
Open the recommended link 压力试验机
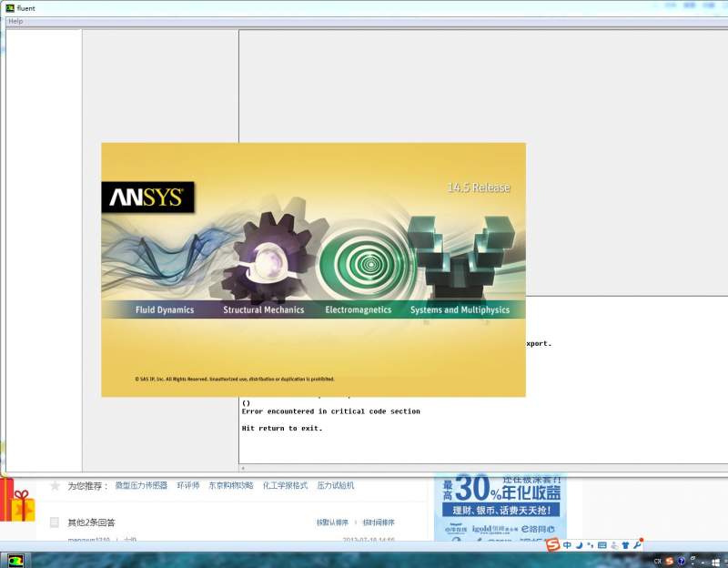tap(335, 485)
